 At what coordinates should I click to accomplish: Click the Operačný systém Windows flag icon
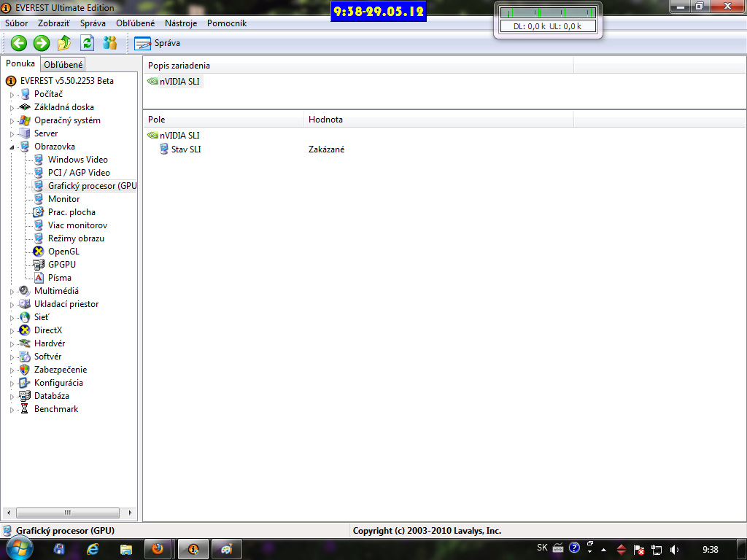click(x=25, y=120)
